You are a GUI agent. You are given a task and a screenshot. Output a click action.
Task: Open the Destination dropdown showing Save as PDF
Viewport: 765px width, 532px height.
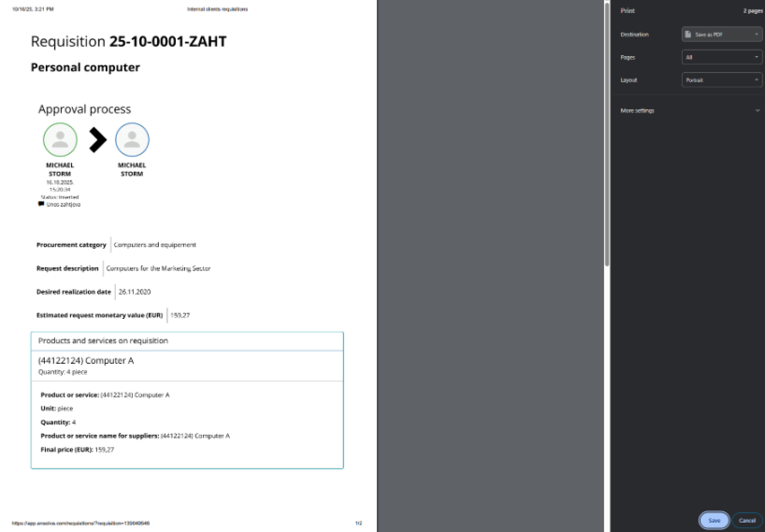[x=722, y=35]
